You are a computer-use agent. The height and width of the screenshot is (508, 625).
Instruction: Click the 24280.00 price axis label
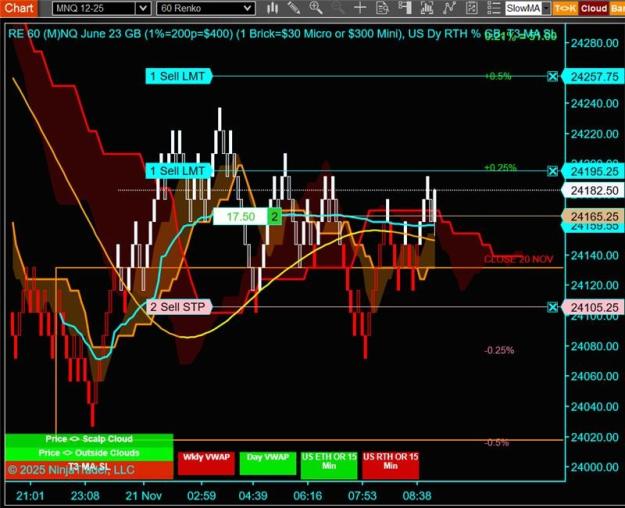point(594,43)
